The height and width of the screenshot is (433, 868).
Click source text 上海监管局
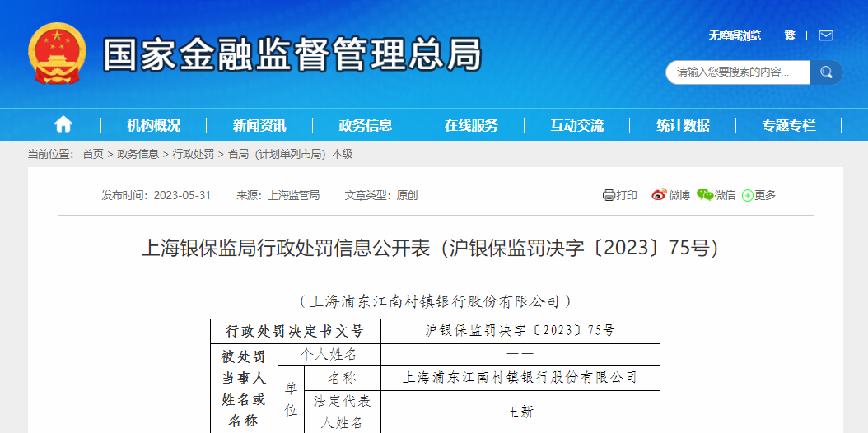tap(293, 195)
